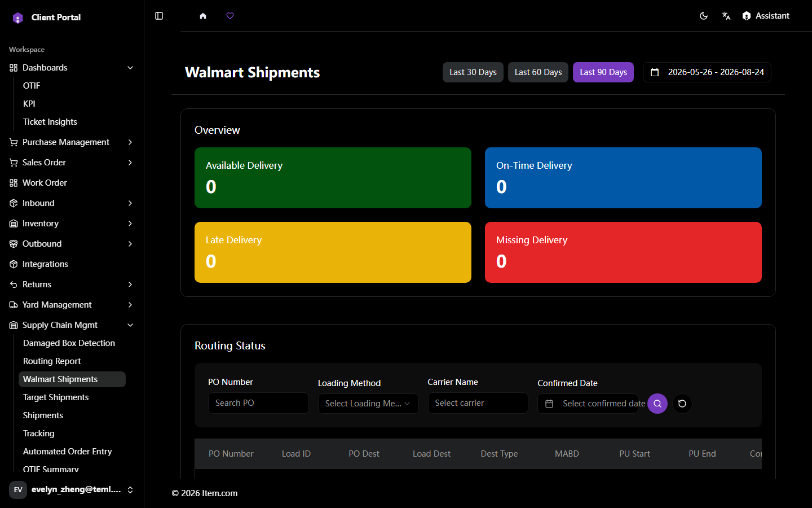
Task: Click the Available Delivery green card
Action: tap(333, 178)
